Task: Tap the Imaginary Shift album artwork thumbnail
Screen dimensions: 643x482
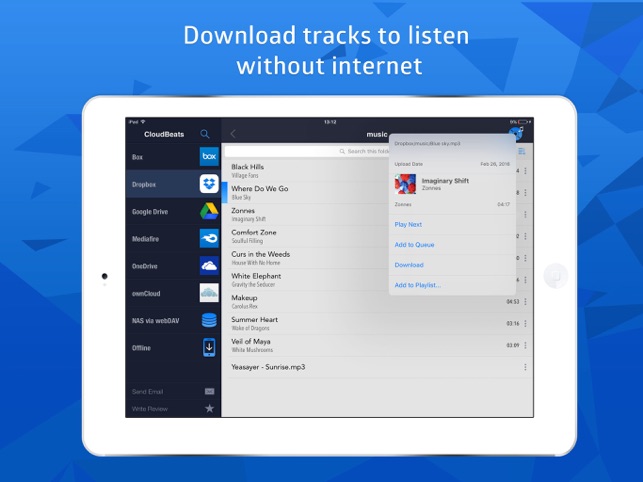Action: [405, 184]
